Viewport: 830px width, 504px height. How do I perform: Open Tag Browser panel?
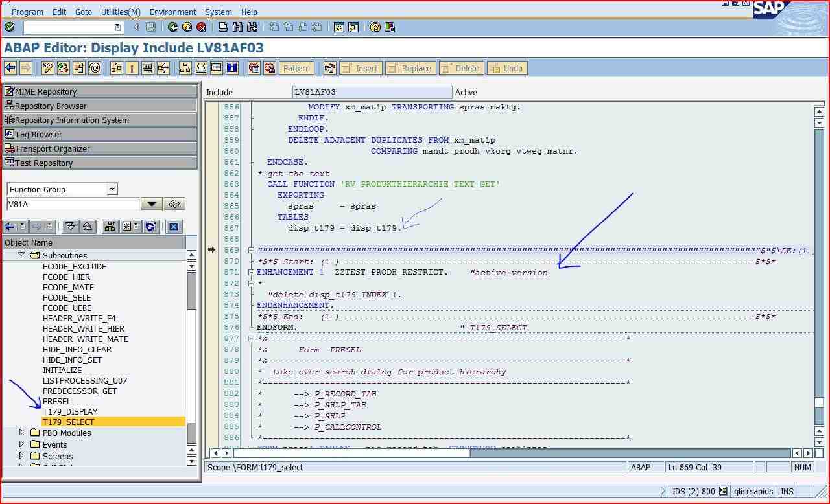coord(100,134)
